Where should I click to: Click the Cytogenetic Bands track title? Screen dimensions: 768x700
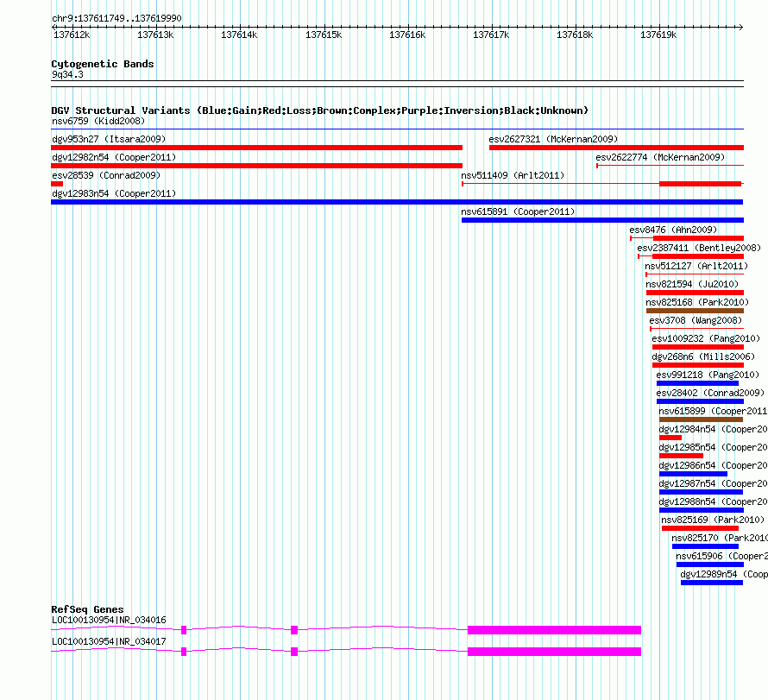103,64
